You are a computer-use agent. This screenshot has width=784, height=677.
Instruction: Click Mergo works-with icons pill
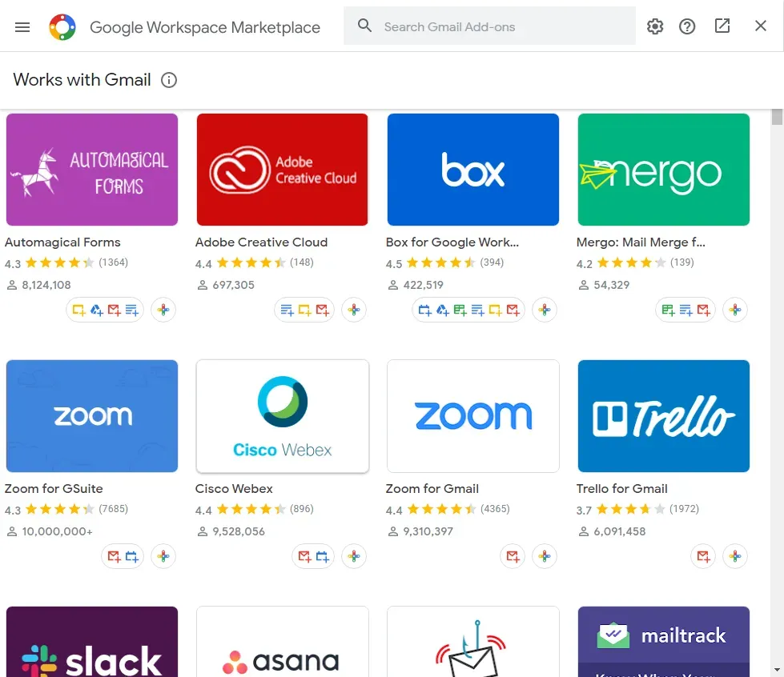pyautogui.click(x=685, y=310)
